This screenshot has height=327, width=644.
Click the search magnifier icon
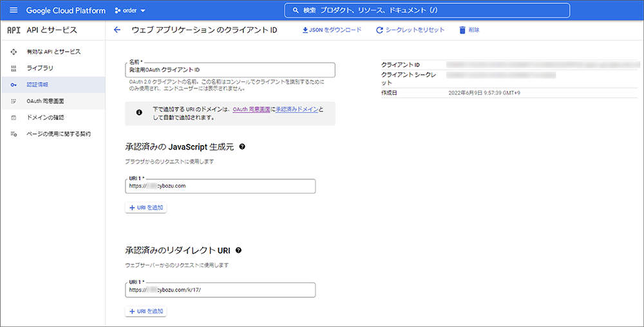click(296, 10)
